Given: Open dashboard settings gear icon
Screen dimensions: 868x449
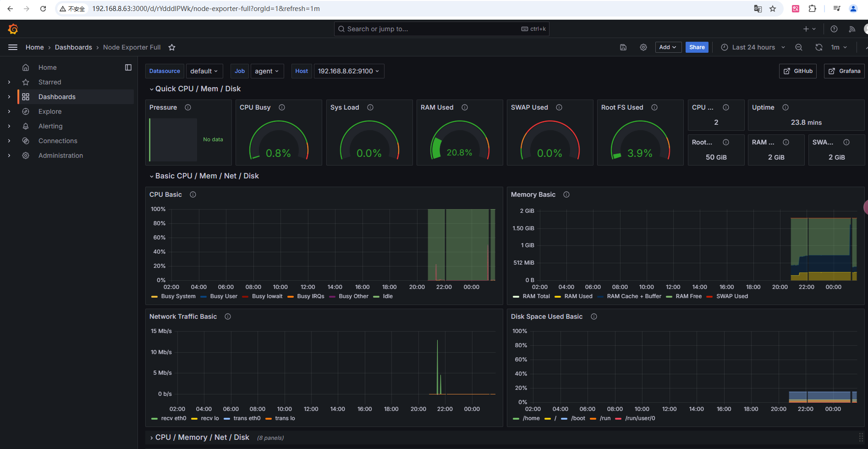Looking at the screenshot, I should [643, 47].
